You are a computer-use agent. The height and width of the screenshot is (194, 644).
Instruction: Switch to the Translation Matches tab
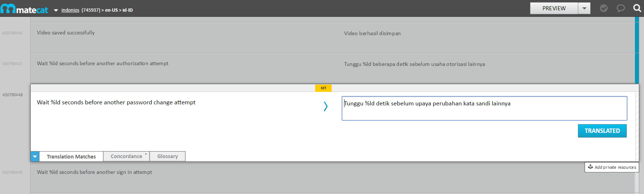71,157
